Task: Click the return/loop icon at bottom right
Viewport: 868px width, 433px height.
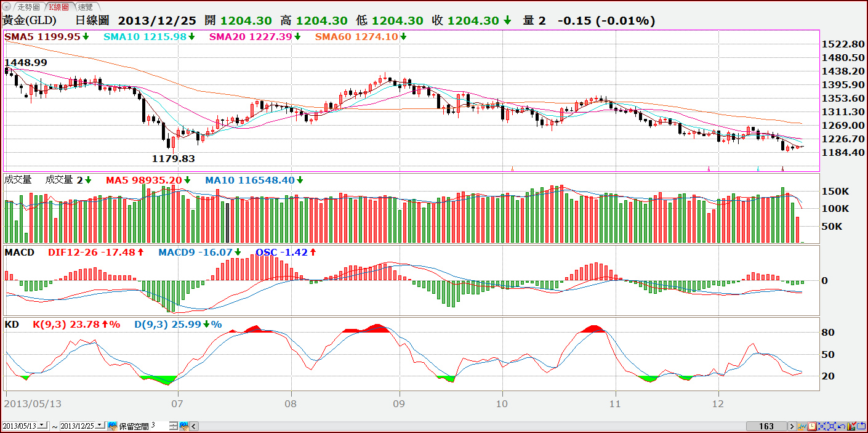Action: tap(861, 426)
